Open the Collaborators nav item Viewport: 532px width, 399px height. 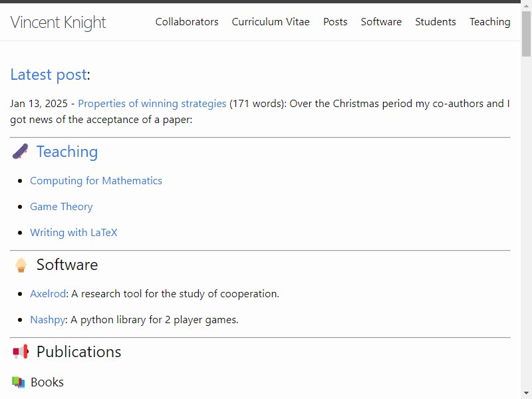pos(187,22)
